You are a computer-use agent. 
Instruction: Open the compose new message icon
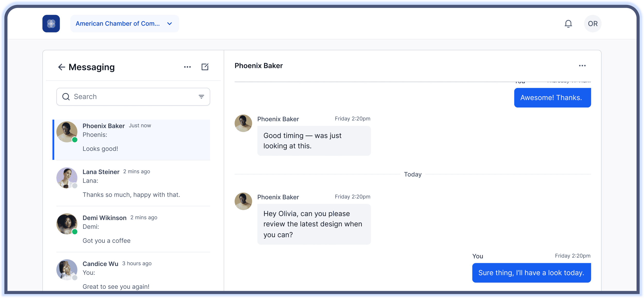click(205, 67)
